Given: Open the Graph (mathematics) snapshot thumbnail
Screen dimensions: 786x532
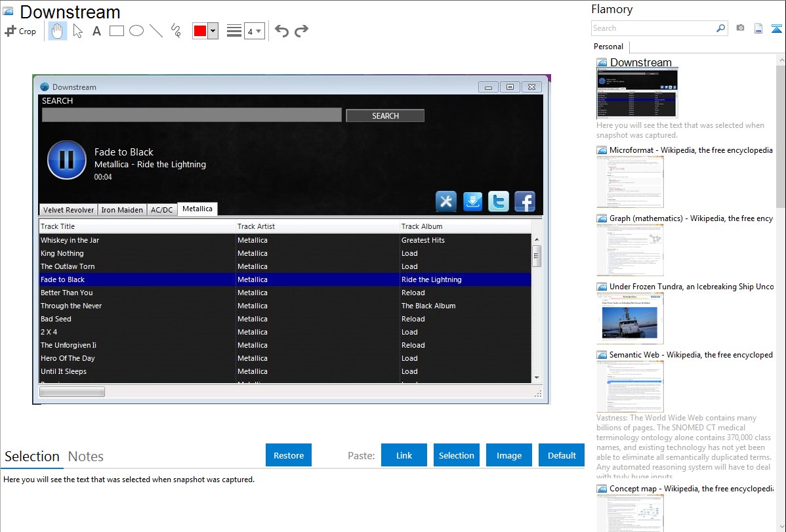Looking at the screenshot, I should (x=630, y=250).
